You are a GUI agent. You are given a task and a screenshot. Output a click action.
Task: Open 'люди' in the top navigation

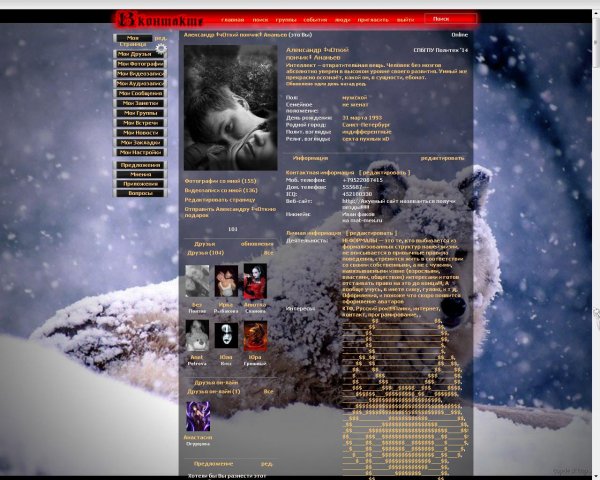pyautogui.click(x=342, y=20)
